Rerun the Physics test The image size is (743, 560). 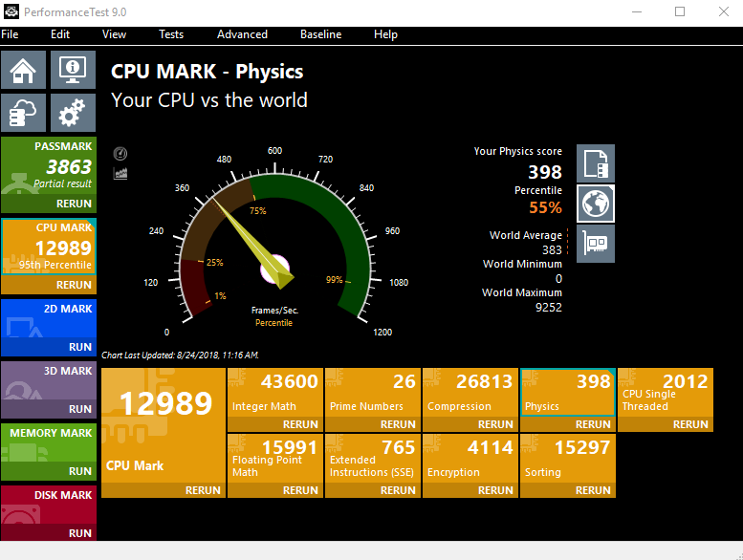(593, 424)
